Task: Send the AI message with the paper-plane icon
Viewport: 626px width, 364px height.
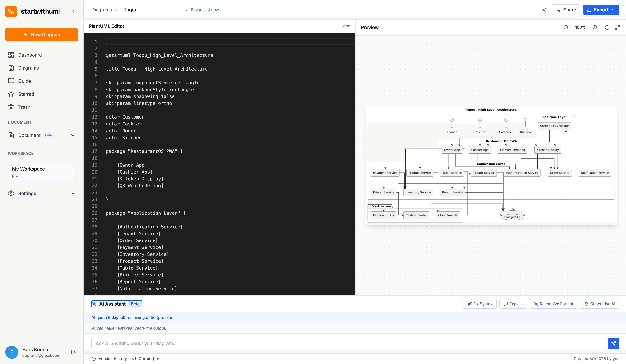Action: coord(613,343)
